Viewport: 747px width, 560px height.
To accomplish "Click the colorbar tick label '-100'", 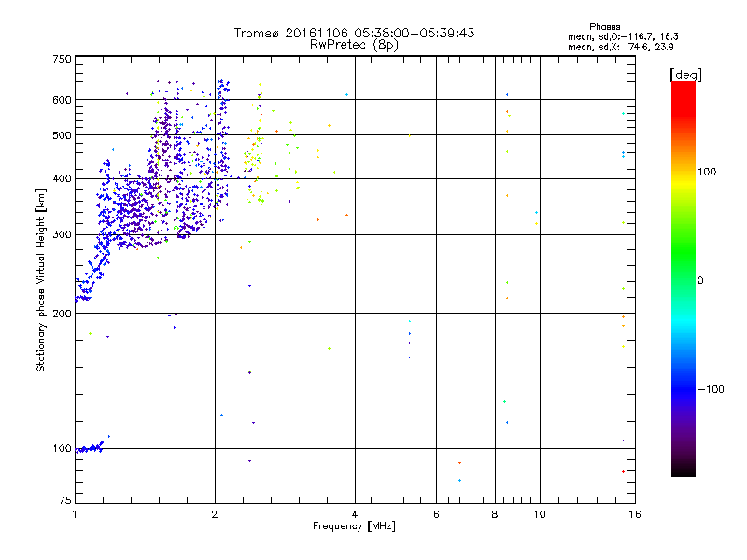I will tap(711, 389).
